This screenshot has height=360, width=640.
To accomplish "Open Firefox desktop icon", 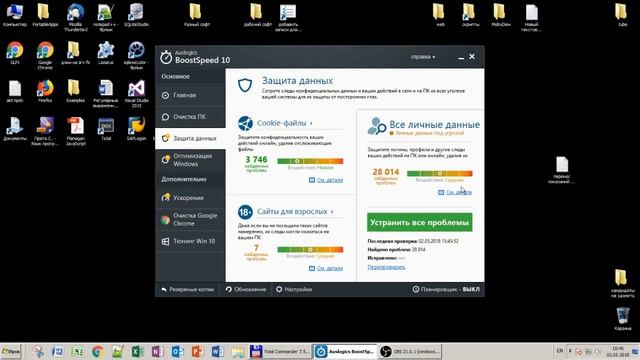I will point(45,91).
